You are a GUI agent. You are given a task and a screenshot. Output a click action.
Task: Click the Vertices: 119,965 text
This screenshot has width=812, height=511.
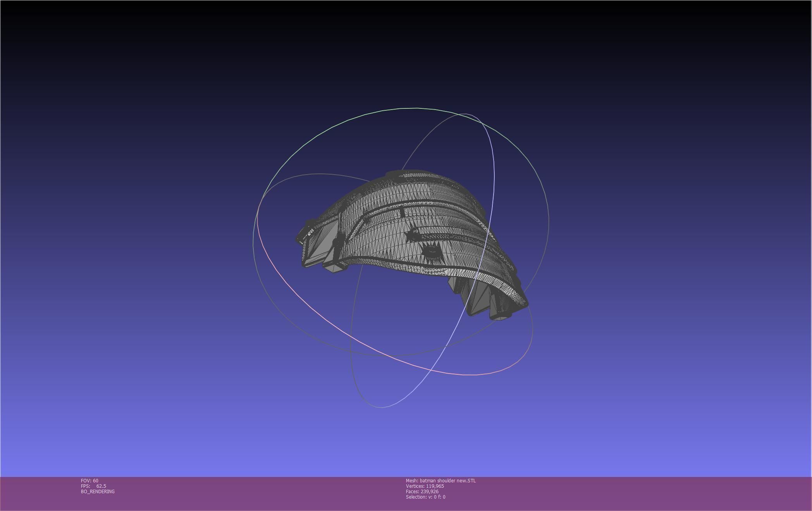[x=425, y=486]
